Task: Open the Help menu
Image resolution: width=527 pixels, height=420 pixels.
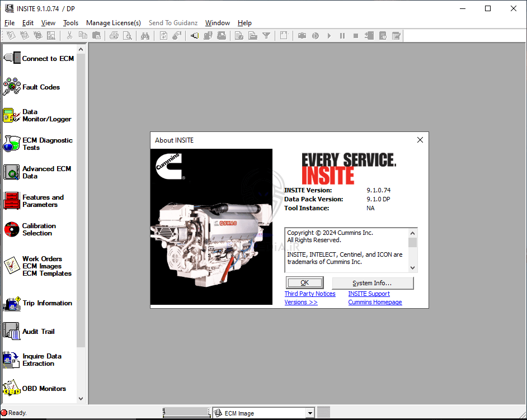Action: [x=244, y=23]
